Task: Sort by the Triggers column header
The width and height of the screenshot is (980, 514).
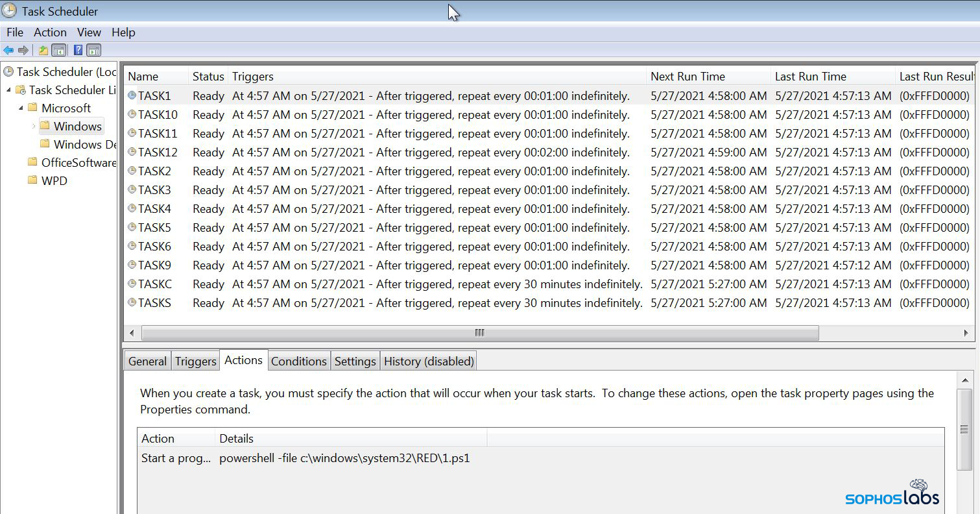Action: 437,77
